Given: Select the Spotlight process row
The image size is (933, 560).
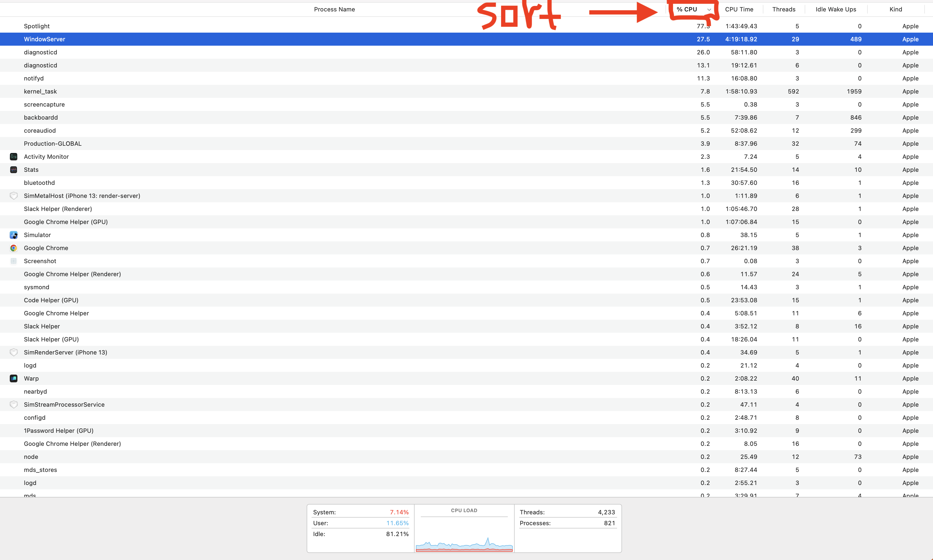Looking at the screenshot, I should point(466,26).
